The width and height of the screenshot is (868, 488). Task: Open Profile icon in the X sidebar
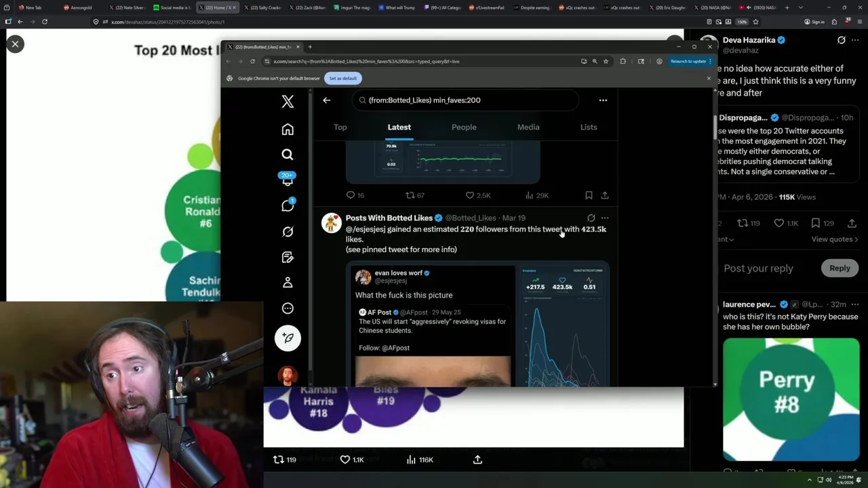[x=288, y=283]
